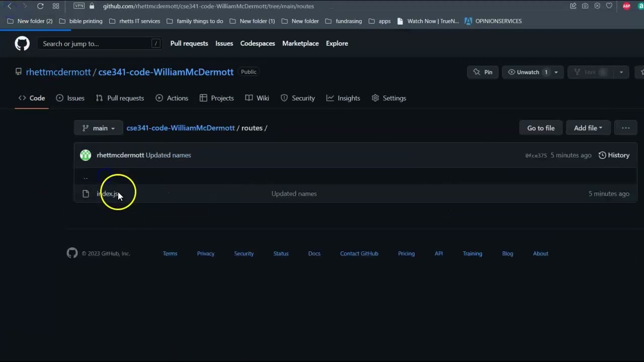Open the green 'a' extension icon
The width and height of the screenshot is (644, 362).
tap(641, 6)
